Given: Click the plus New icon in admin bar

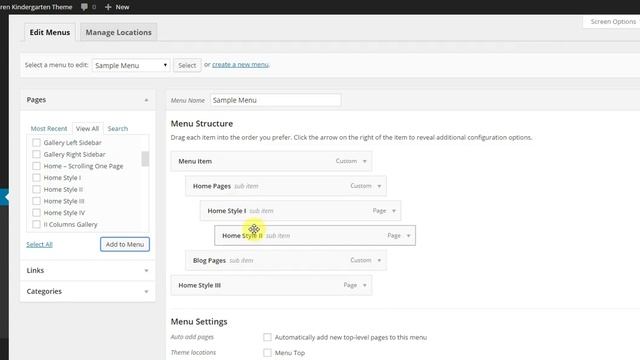Looking at the screenshot, I should coord(108,7).
